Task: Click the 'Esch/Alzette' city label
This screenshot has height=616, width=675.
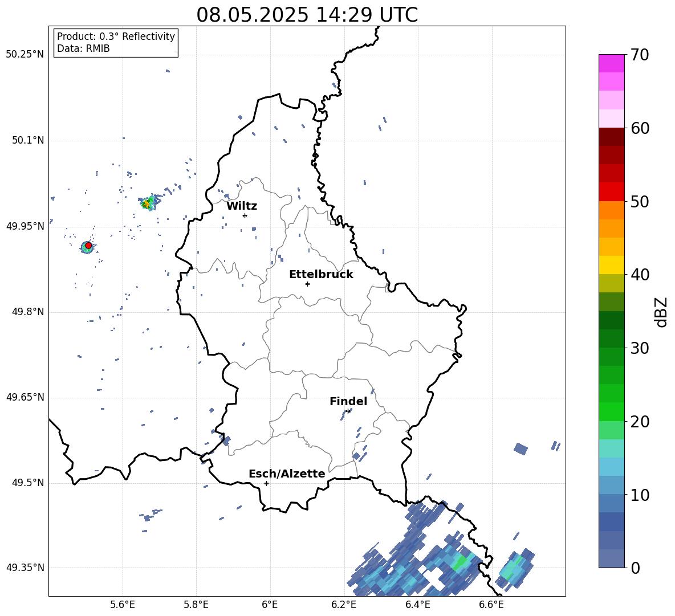Action: click(287, 474)
